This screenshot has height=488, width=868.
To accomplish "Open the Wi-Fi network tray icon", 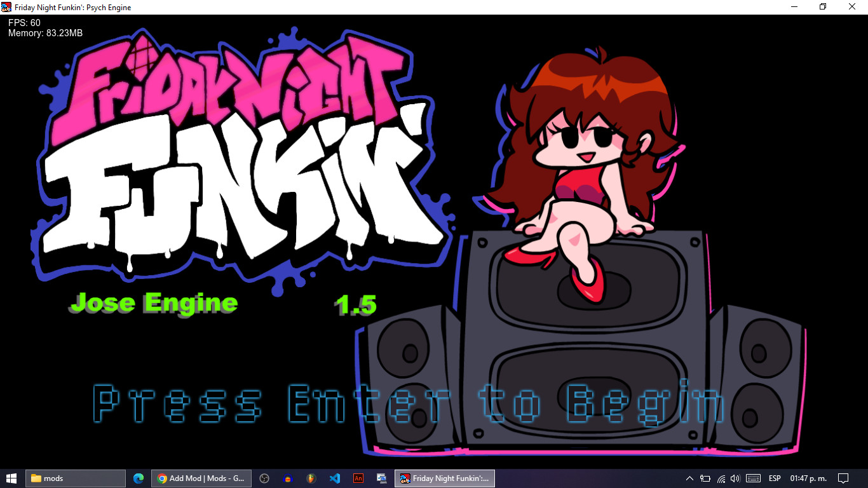I will point(721,478).
